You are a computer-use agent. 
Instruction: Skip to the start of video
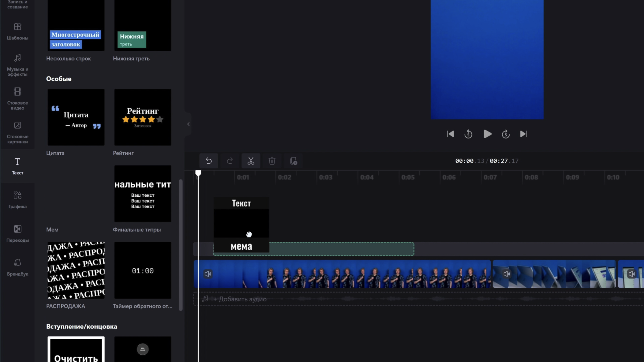coord(451,134)
